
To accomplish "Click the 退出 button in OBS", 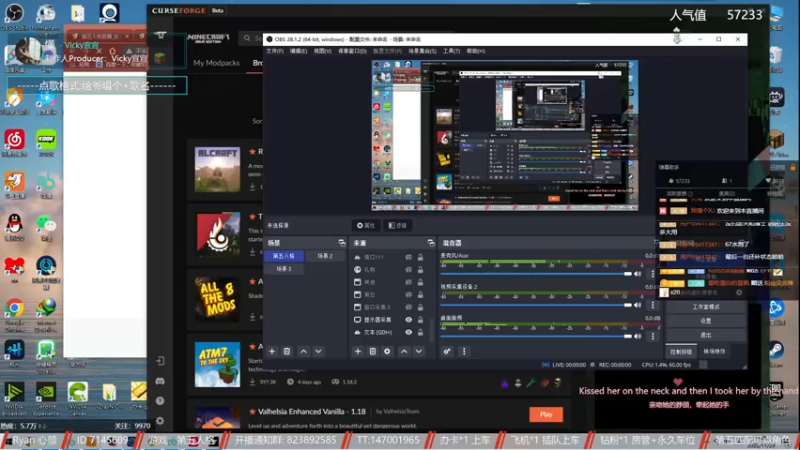I will pos(706,335).
